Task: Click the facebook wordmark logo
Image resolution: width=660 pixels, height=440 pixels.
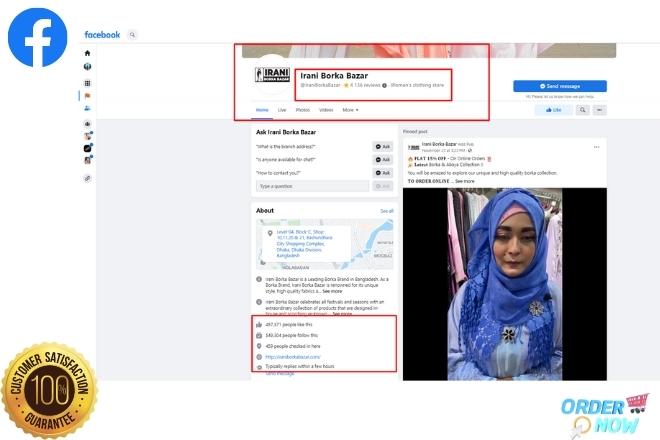Action: click(102, 35)
